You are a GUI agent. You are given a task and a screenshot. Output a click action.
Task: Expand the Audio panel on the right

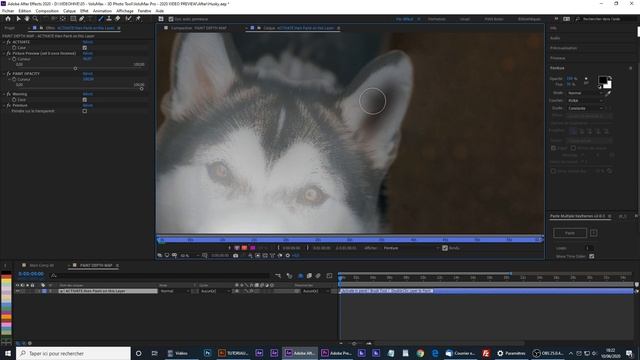point(555,38)
